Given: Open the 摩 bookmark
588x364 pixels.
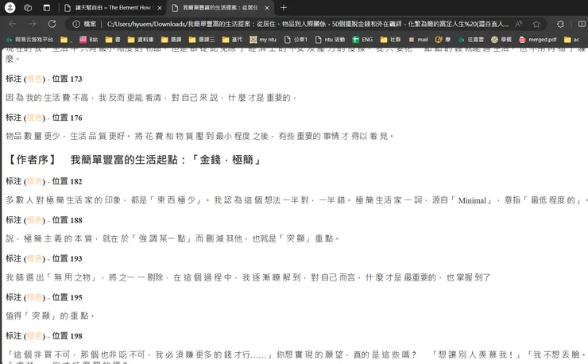Looking at the screenshot, I should point(443,40).
